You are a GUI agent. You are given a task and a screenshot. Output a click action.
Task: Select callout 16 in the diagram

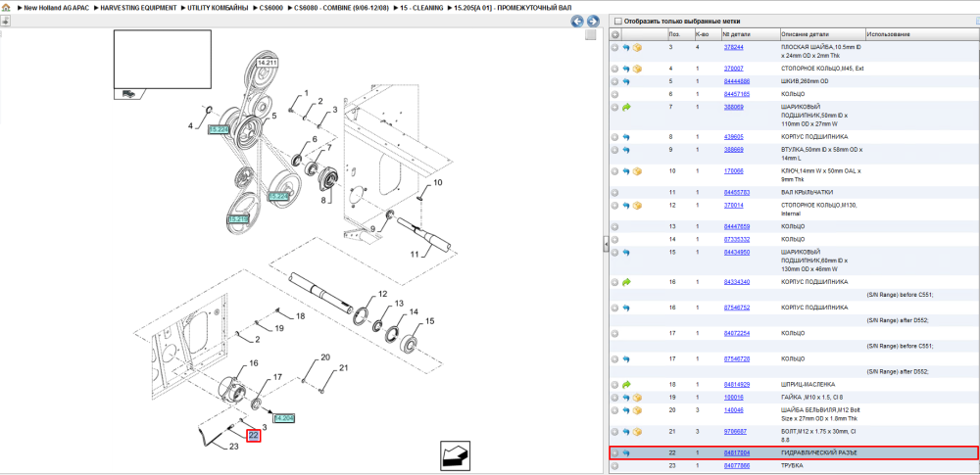pyautogui.click(x=254, y=362)
